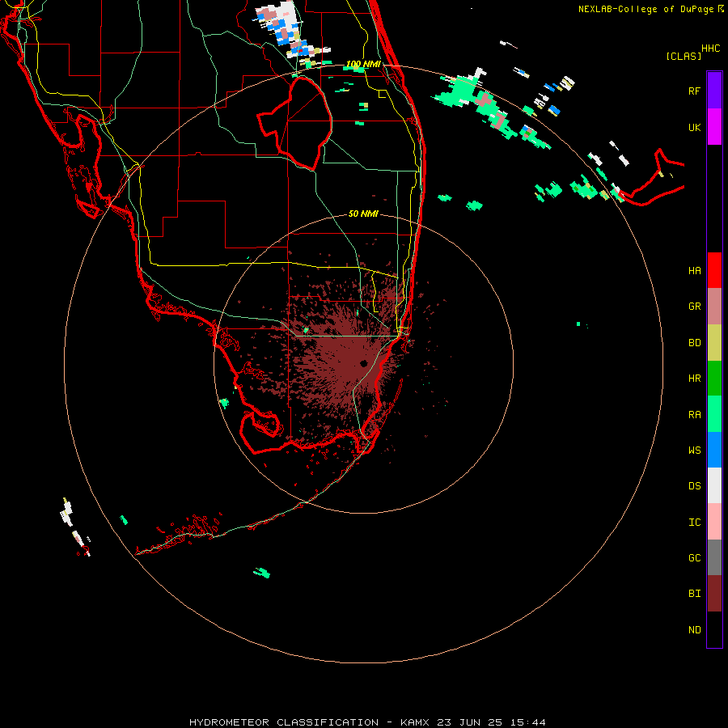The height and width of the screenshot is (728, 728).
Task: Click the HHC product label
Action: point(710,49)
